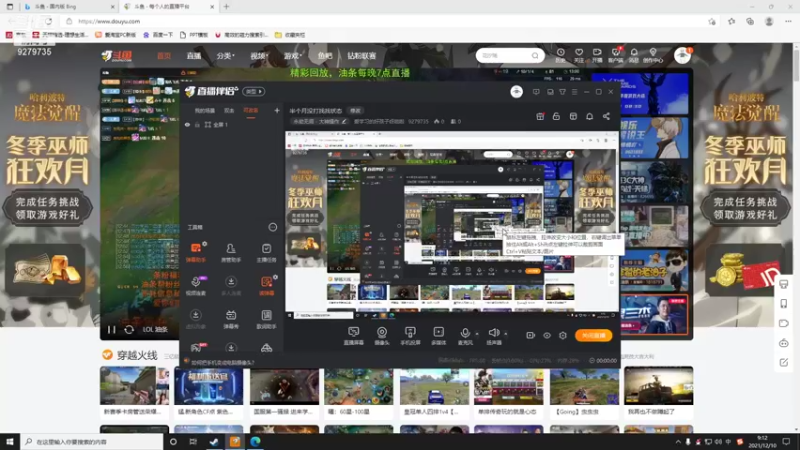Open the 弹幕秀 tool in the toolbox
The image size is (800, 450).
point(231,319)
